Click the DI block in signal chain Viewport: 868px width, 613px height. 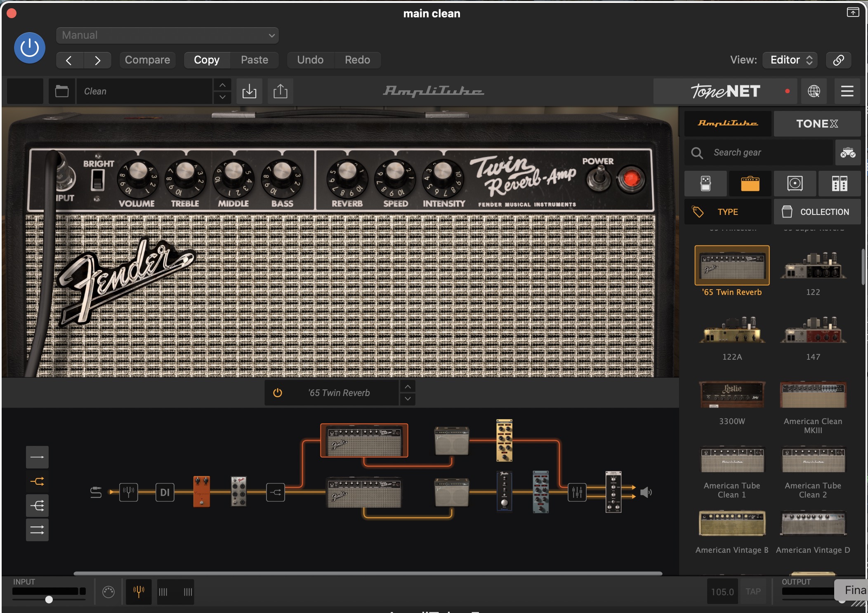click(165, 492)
